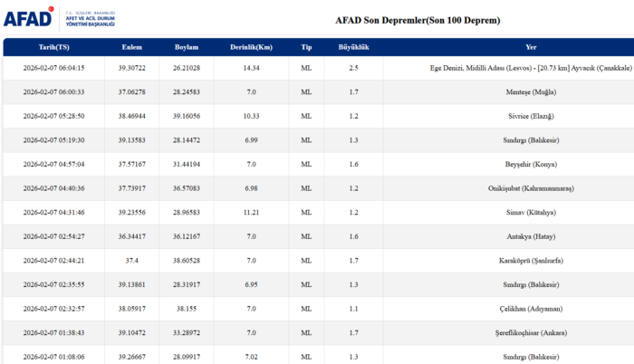
Task: Click the Simav (Kütahya) location cell
Action: pyautogui.click(x=531, y=212)
